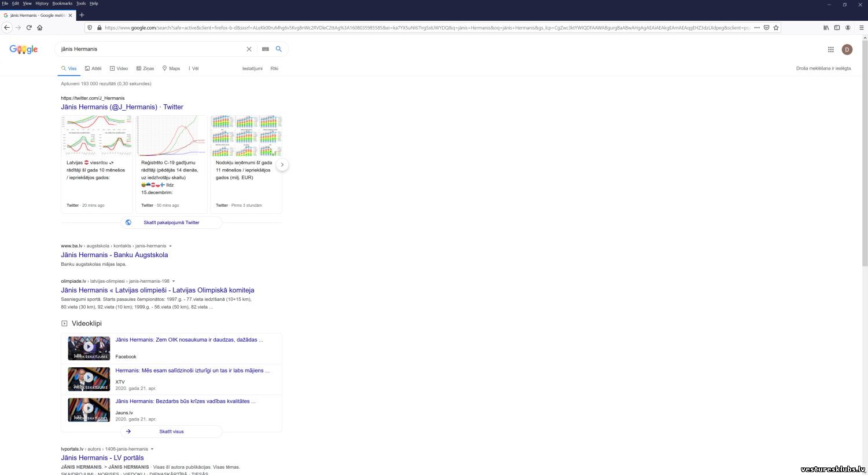Open the tweet card about Latvijas viesnīcu rādītāji
Image resolution: width=868 pixels, height=475 pixels.
pyautogui.click(x=97, y=165)
